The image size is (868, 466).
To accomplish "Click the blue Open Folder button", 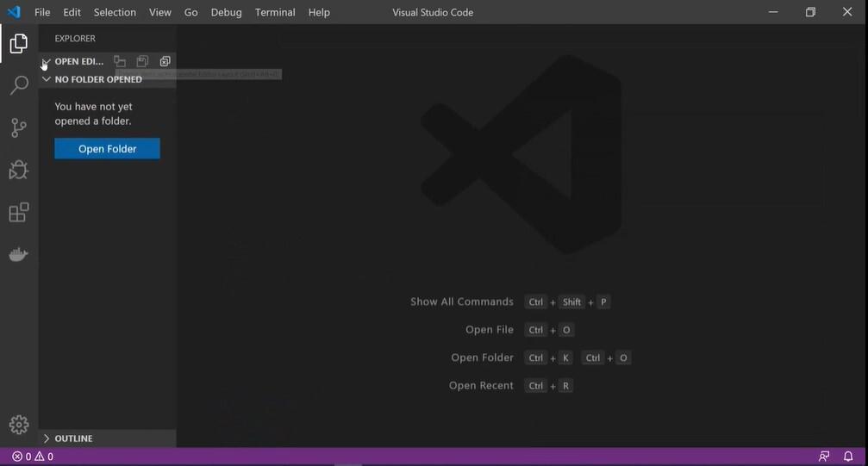I will pyautogui.click(x=108, y=149).
